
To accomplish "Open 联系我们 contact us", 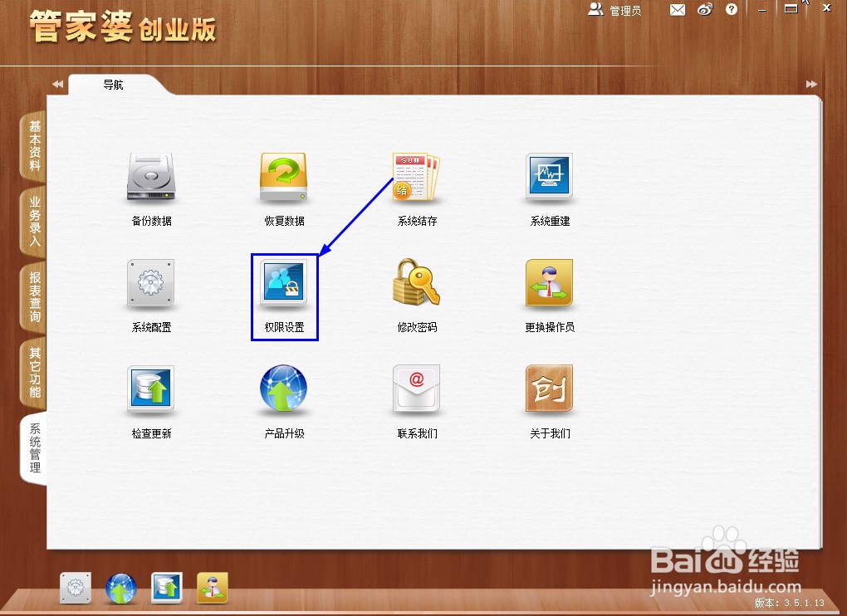I will point(416,388).
